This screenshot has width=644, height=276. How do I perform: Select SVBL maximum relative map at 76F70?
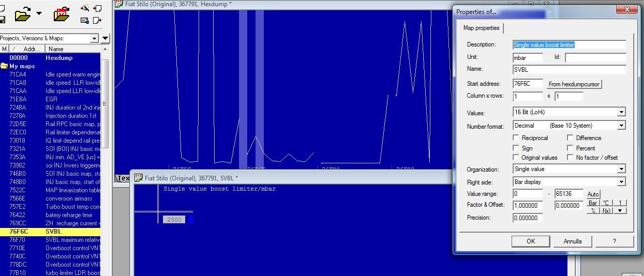point(50,240)
